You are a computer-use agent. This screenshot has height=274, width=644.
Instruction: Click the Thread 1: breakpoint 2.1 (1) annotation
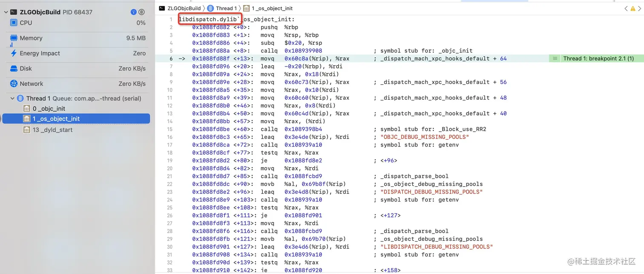point(598,58)
